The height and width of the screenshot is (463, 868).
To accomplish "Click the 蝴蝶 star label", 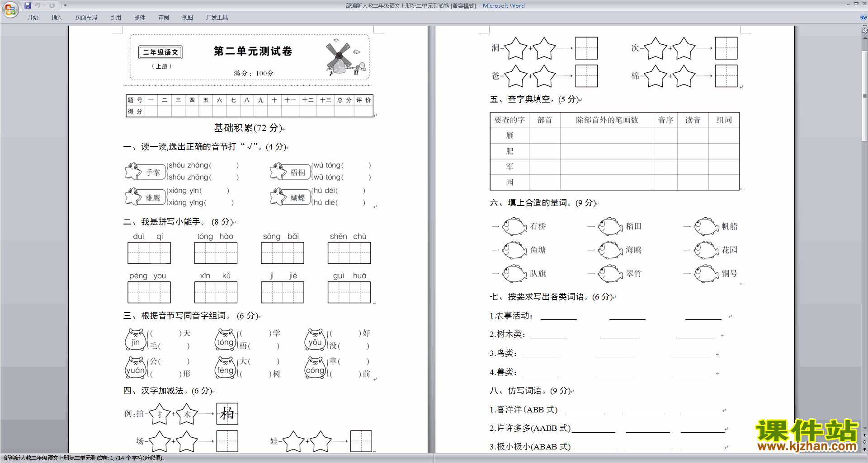I will tap(290, 197).
